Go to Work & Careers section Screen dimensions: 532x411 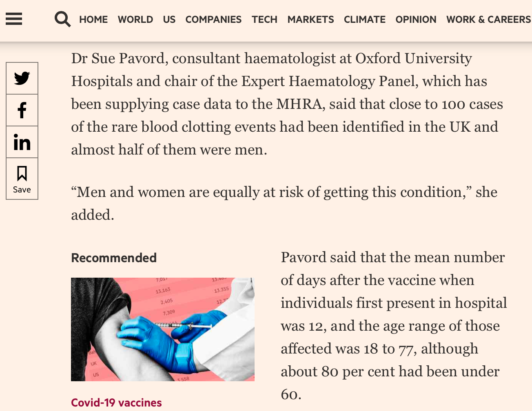488,20
